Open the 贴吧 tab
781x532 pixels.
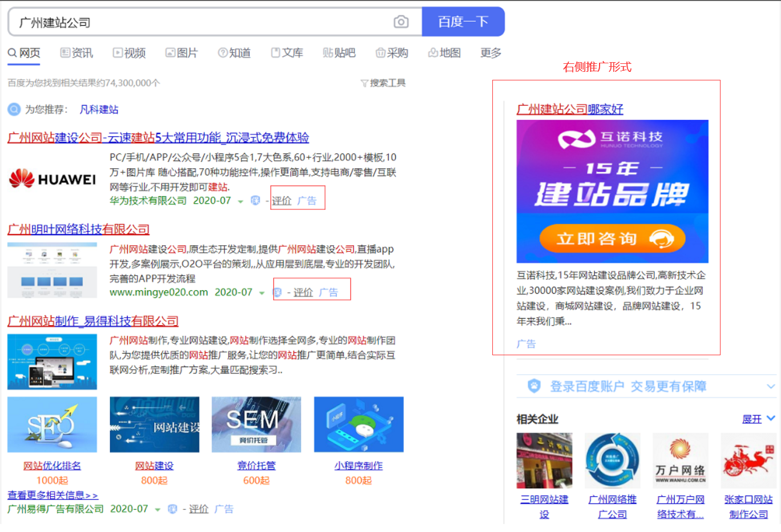[339, 53]
